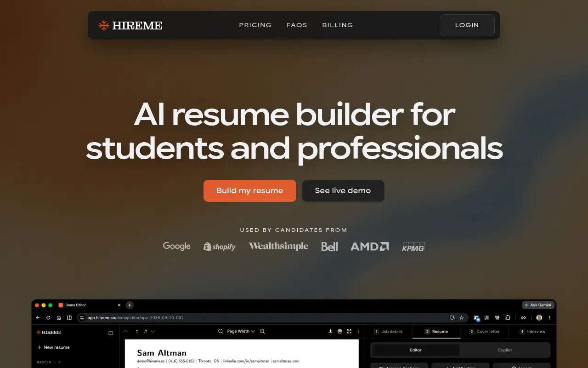This screenshot has width=588, height=368.
Task: Open the browser three-dot menu
Action: coord(549,317)
